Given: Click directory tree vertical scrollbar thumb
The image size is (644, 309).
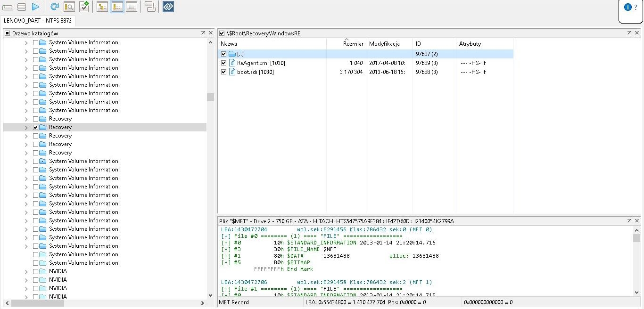Looking at the screenshot, I should (x=210, y=97).
